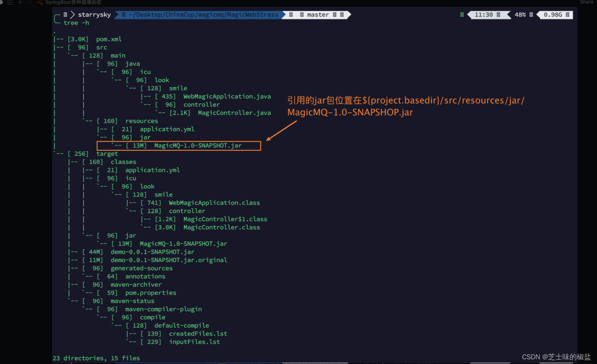Click the 23 directories, 15 files summary
The height and width of the screenshot is (364, 597).
(96, 358)
